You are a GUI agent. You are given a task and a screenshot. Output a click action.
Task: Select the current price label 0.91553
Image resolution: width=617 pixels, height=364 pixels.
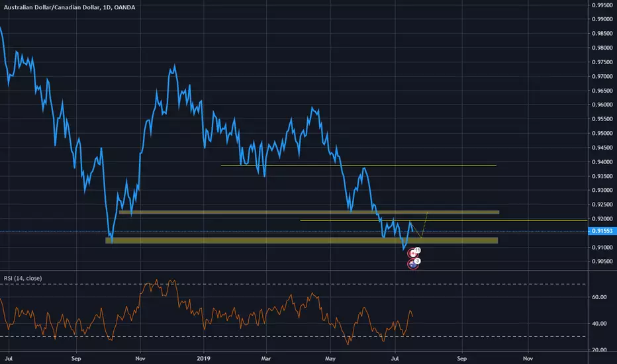click(x=602, y=231)
